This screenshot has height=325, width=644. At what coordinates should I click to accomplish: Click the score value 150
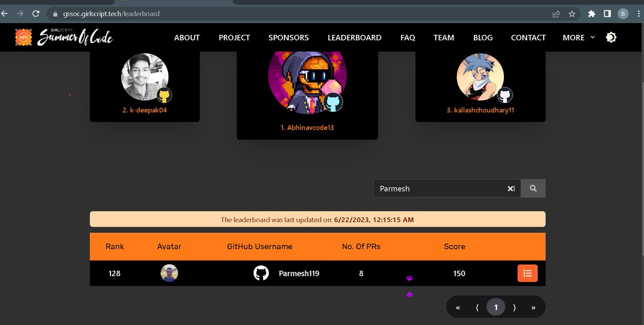[459, 273]
